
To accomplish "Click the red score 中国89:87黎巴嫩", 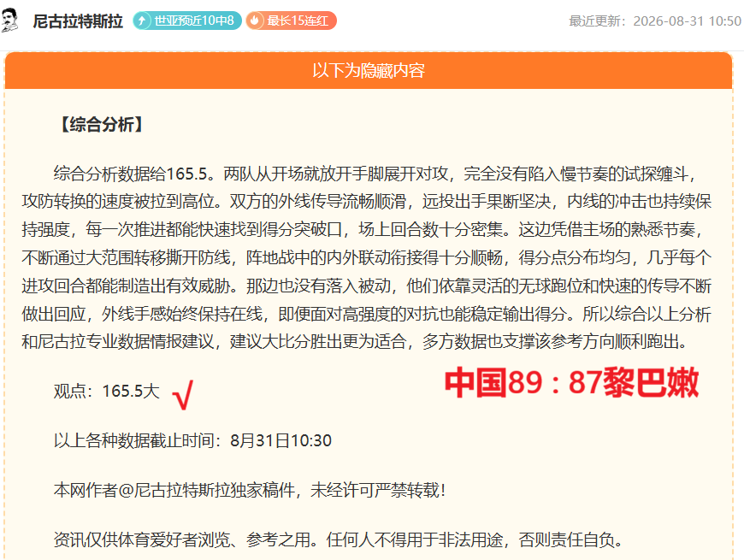I will (x=571, y=382).
